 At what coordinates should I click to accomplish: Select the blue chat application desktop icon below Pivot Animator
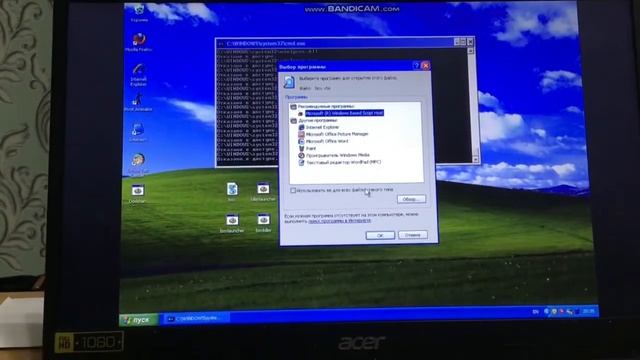coord(138,132)
